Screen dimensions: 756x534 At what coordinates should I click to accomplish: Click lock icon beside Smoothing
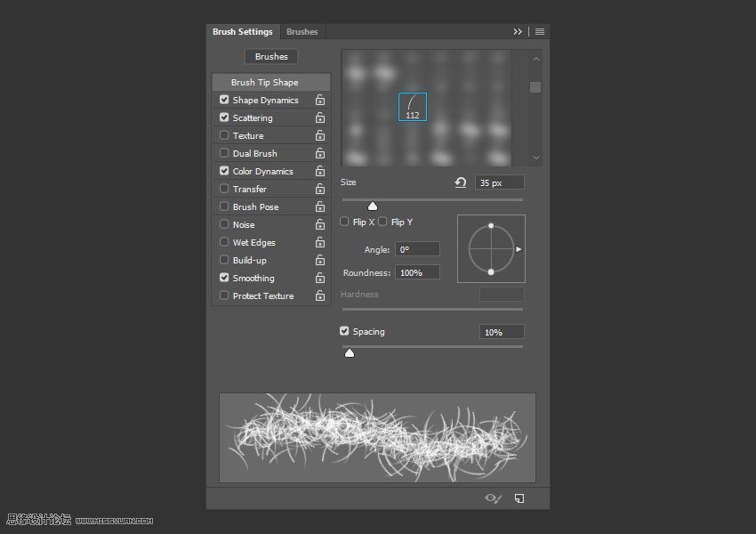click(x=320, y=279)
